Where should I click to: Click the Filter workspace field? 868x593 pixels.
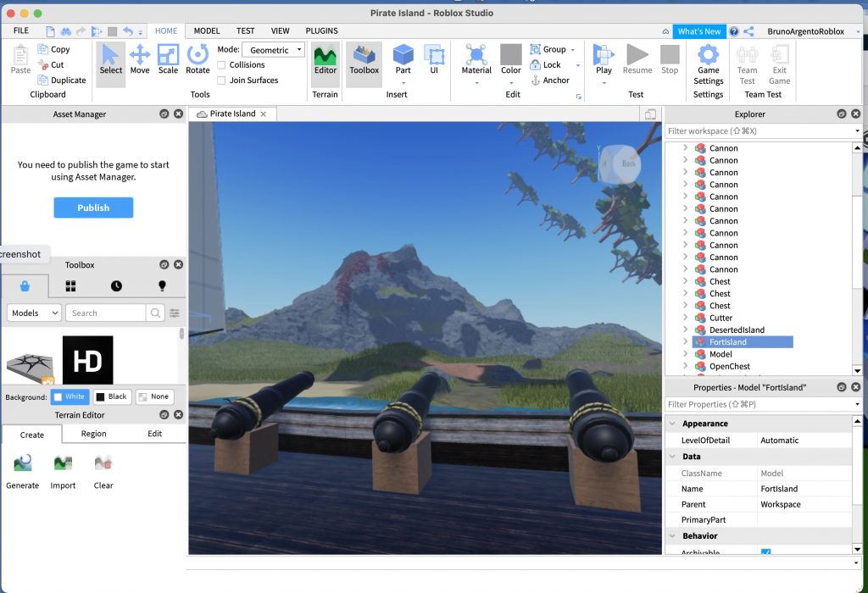click(762, 131)
